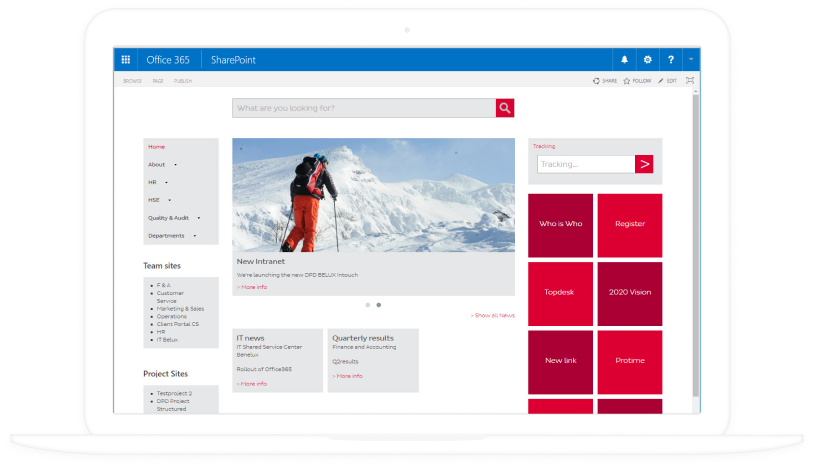Toggle focus on content mode icon
Image resolution: width=814 pixels, height=468 pixels.
pos(689,81)
